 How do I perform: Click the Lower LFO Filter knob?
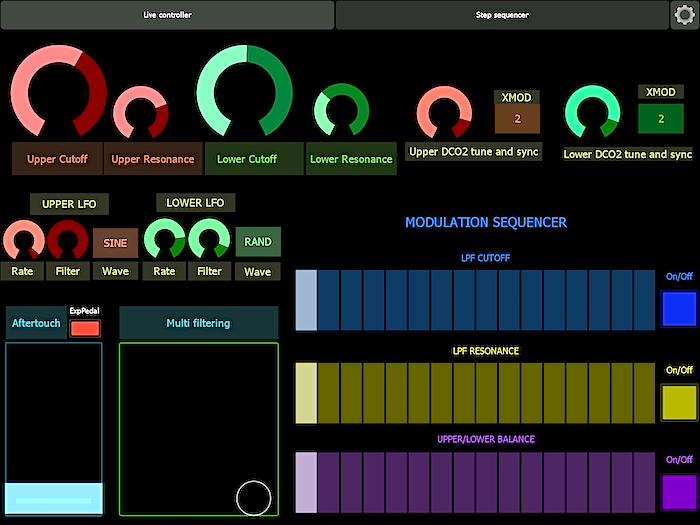click(x=209, y=239)
